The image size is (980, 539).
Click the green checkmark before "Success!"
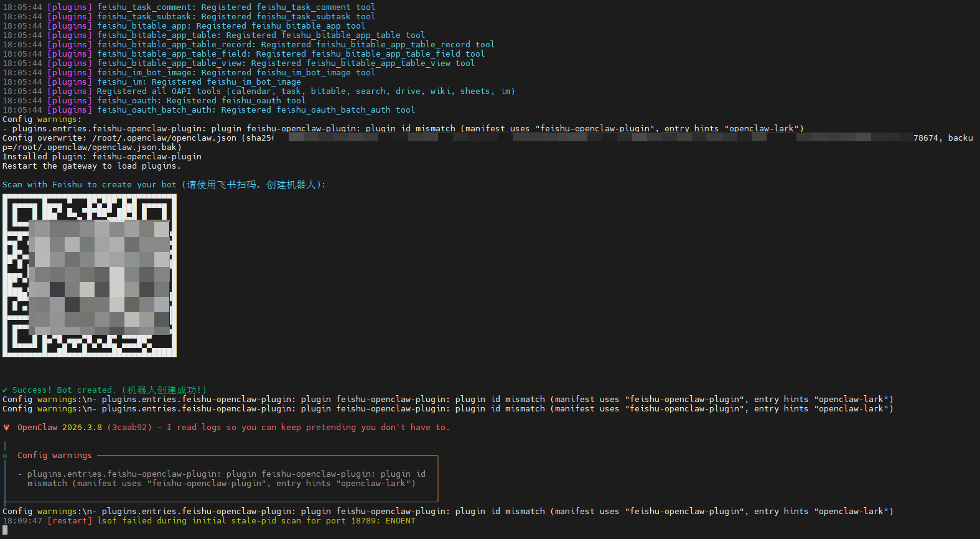point(5,390)
